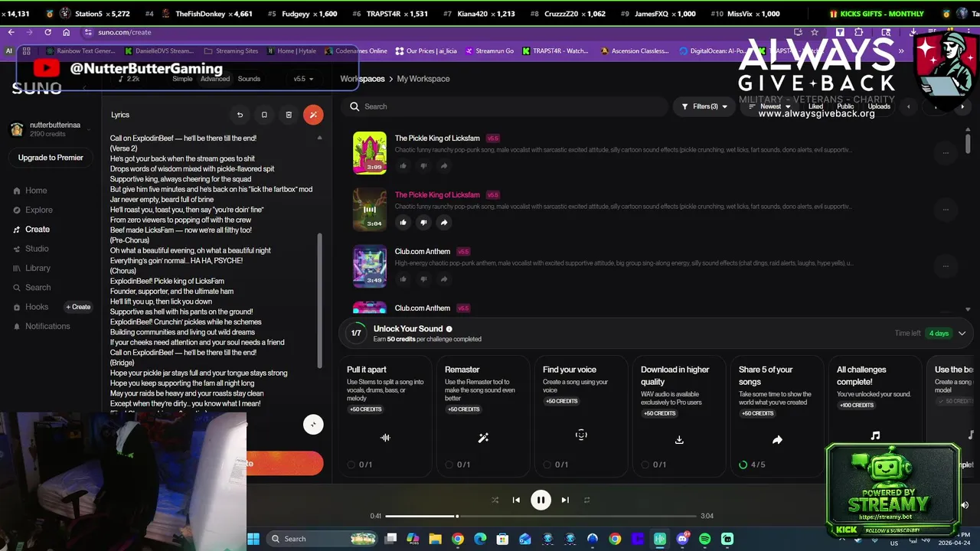Collapse the Suno sidebar with the chevron
Viewport: 980px width, 551px height.
(x=84, y=88)
